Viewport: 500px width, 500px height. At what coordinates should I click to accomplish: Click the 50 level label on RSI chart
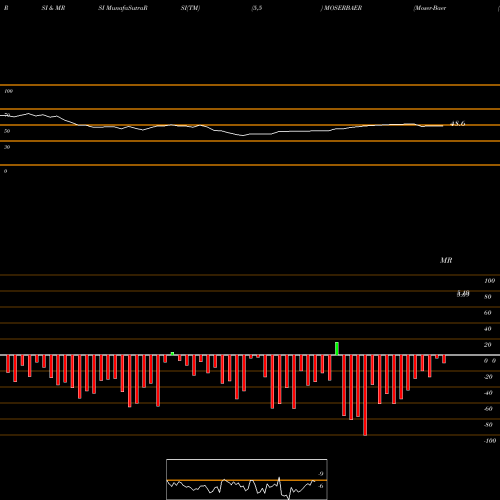coord(7,131)
